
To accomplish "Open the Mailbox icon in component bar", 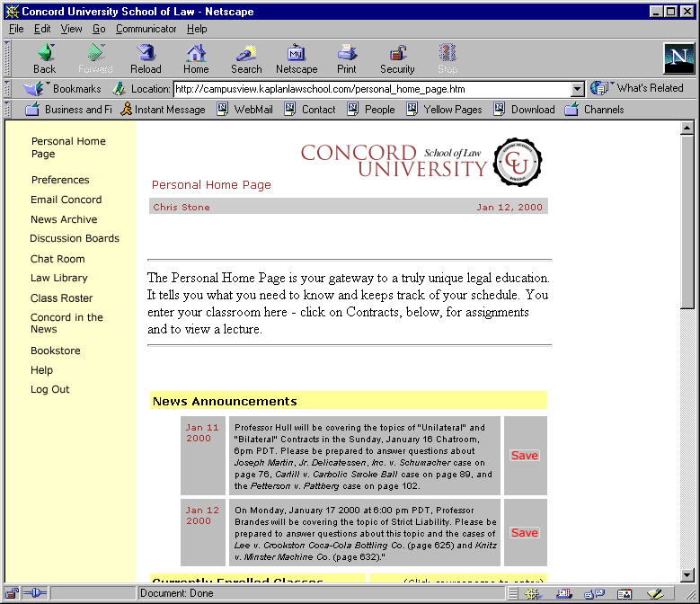I will pos(563,594).
